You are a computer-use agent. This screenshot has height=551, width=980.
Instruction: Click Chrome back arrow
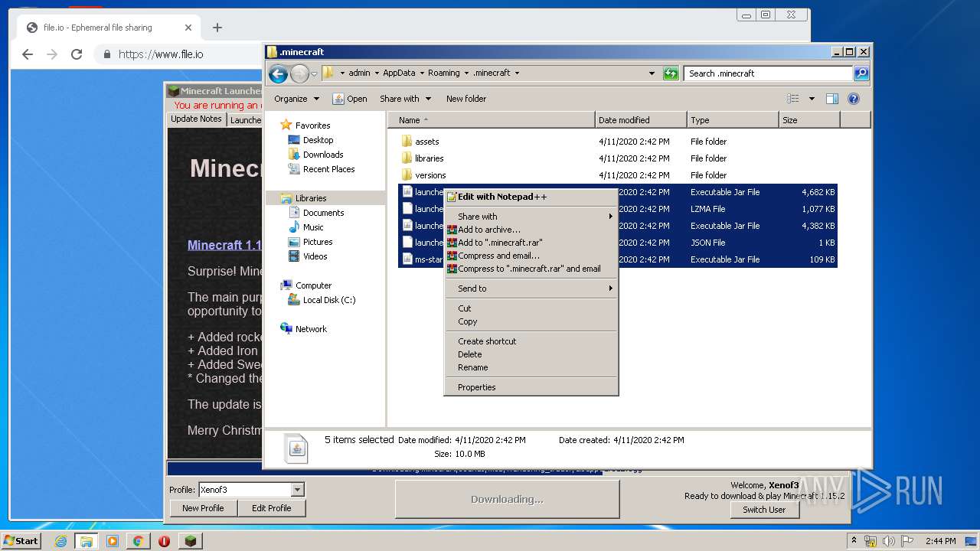coord(28,54)
